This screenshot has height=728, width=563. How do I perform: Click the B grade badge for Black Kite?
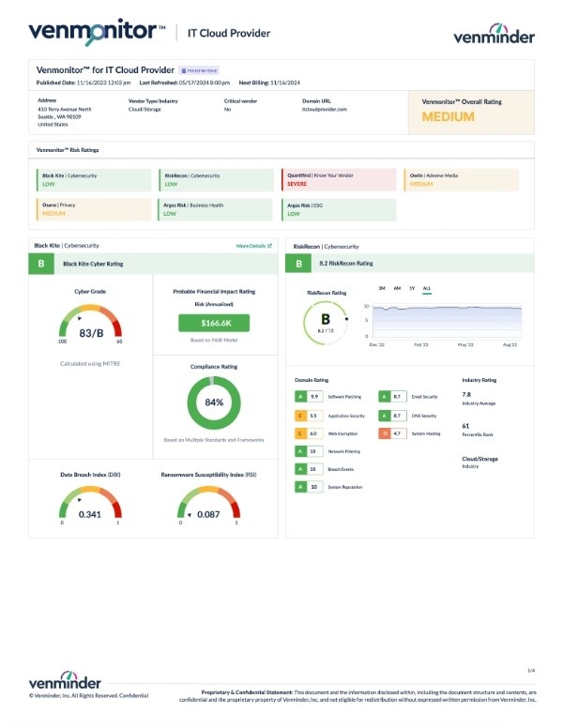click(x=41, y=265)
